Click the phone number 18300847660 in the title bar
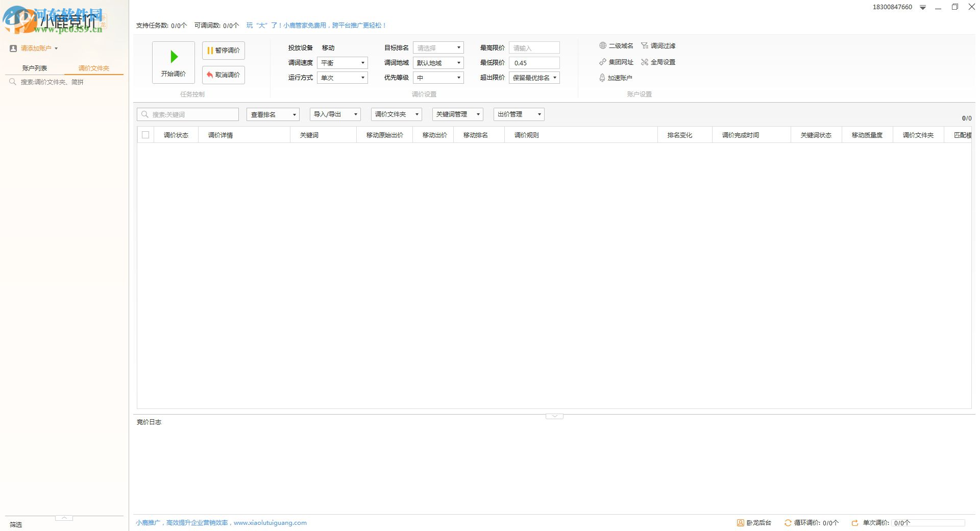980x531 pixels. click(892, 7)
